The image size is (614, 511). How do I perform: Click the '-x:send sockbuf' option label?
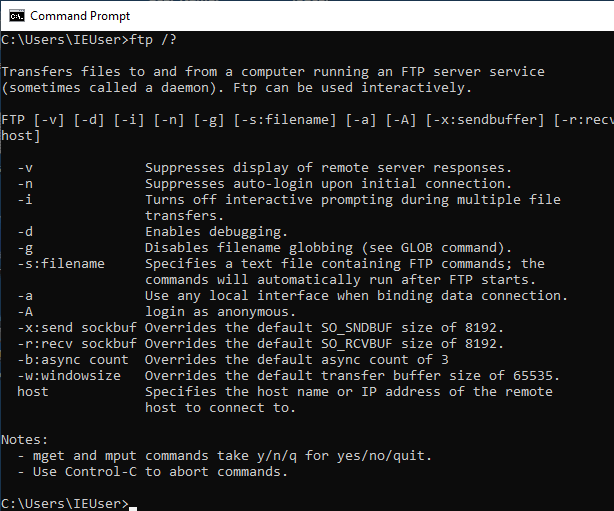pyautogui.click(x=72, y=328)
